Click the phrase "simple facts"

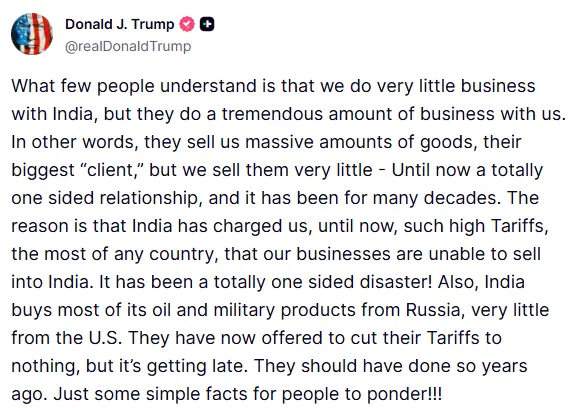[191, 394]
